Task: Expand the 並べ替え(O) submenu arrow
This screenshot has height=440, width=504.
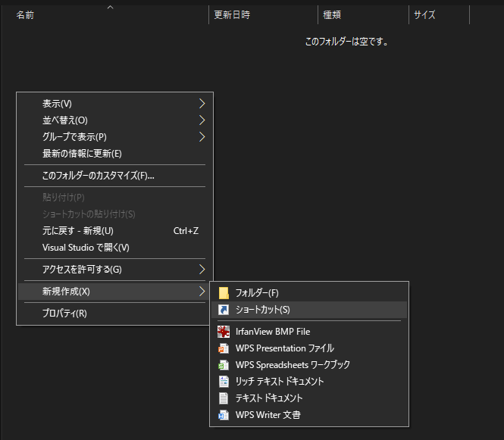Action: click(202, 120)
